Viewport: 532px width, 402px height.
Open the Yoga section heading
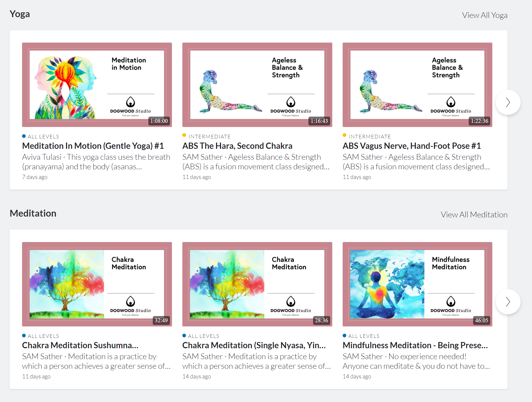(20, 14)
